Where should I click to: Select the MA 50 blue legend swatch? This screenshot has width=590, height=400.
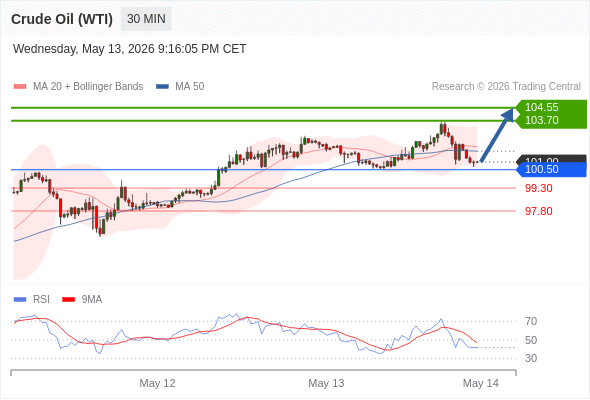click(x=162, y=87)
